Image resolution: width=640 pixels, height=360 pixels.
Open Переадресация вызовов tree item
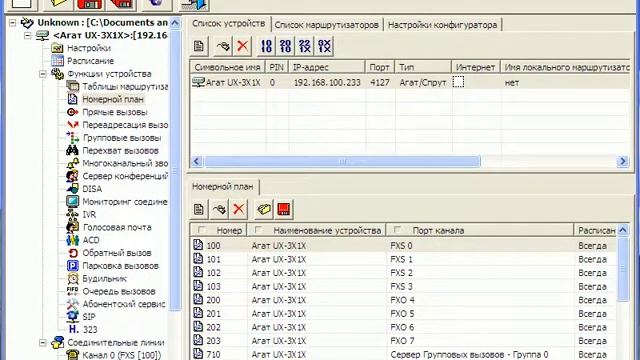(x=125, y=125)
